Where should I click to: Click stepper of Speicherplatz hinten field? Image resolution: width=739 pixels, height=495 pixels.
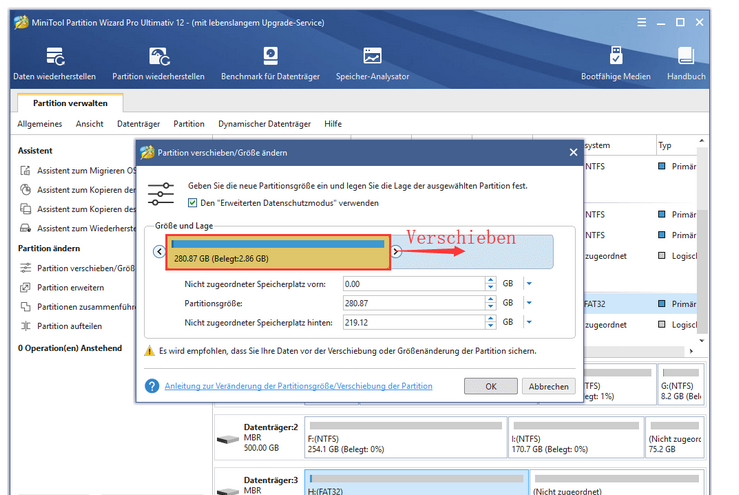pyautogui.click(x=491, y=322)
